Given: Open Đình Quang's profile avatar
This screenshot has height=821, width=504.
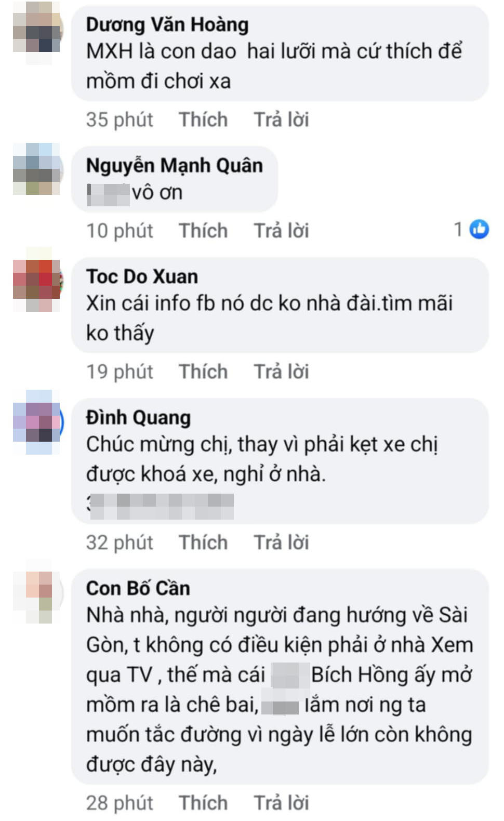Looking at the screenshot, I should tap(36, 421).
